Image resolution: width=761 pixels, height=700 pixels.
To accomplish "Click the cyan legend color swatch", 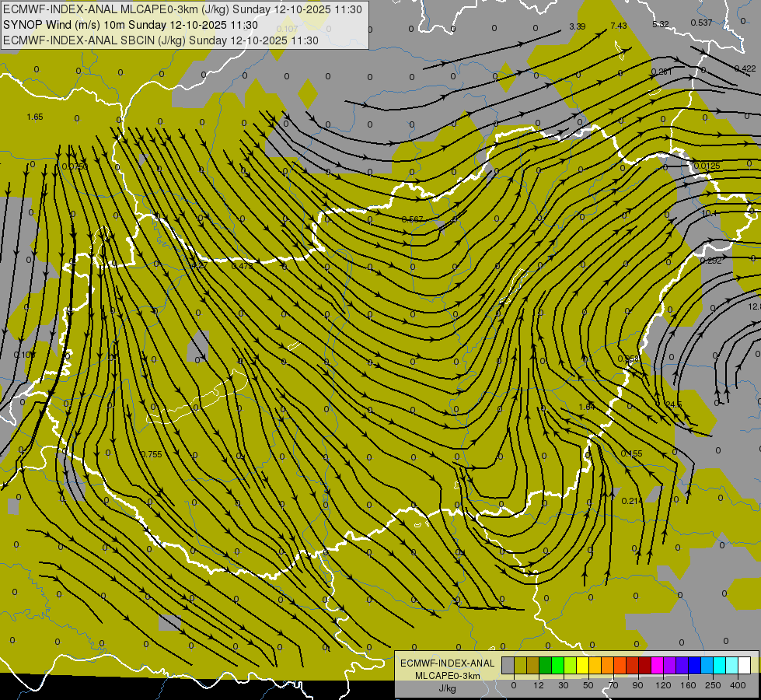I will pyautogui.click(x=720, y=665).
